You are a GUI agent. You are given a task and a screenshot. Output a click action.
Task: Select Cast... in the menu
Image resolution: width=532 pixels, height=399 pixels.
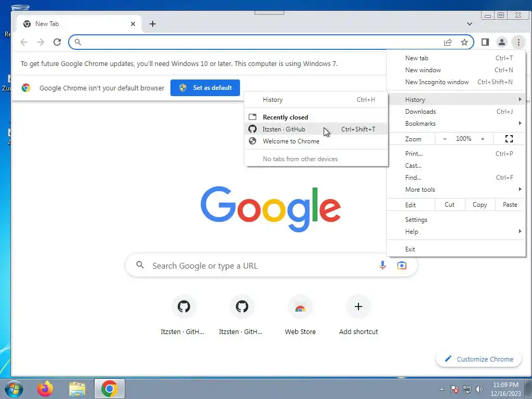(456, 166)
